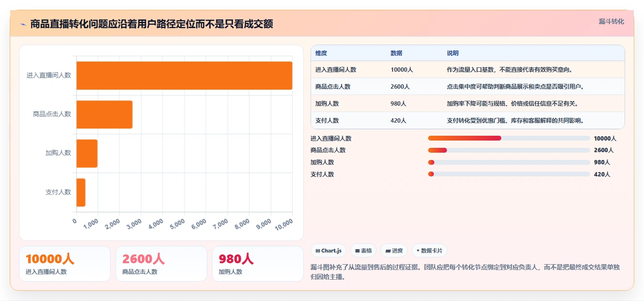Image resolution: width=644 pixels, height=301 pixels.
Task: Click the 商品点击人数 progress bar
Action: point(509,150)
